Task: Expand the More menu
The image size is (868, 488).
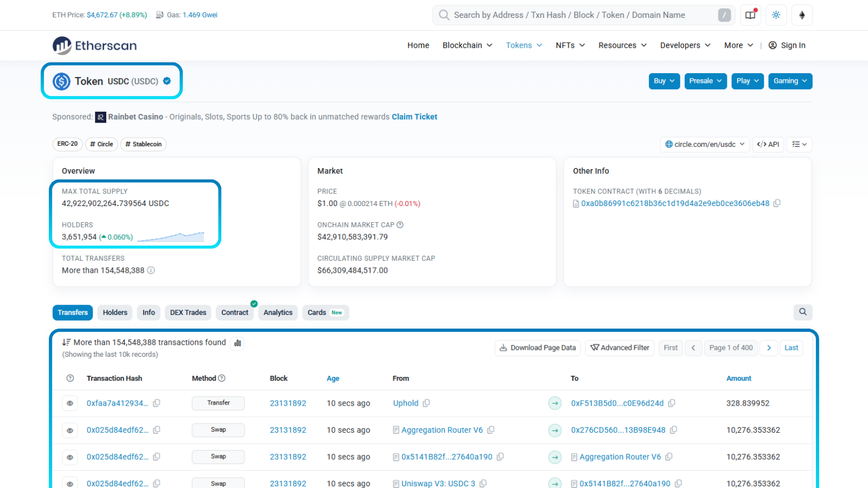Action: [738, 46]
